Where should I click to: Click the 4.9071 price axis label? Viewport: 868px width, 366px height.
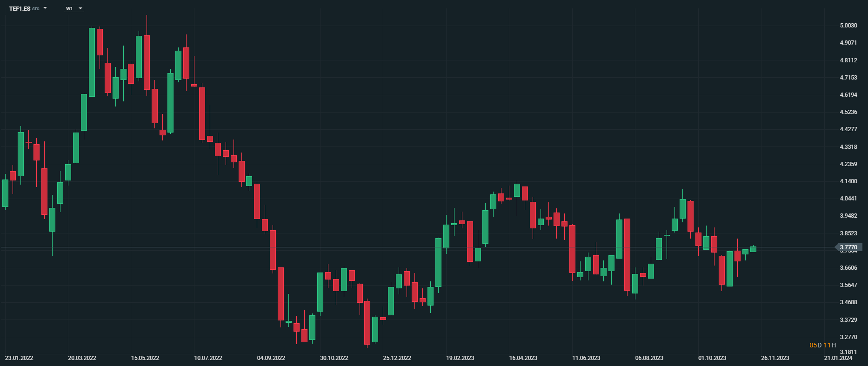pyautogui.click(x=848, y=43)
